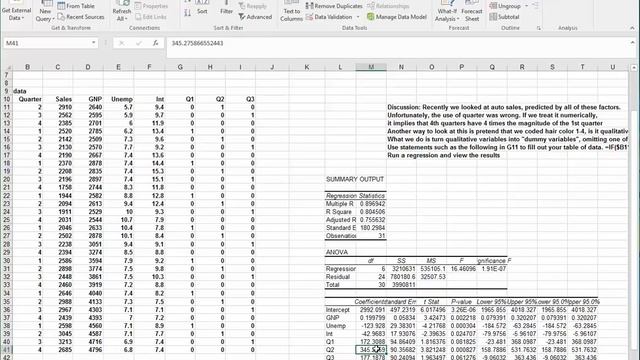Viewport: 640px width, 360px height.
Task: Expand the Data Validation dropdown arrow
Action: click(x=358, y=17)
